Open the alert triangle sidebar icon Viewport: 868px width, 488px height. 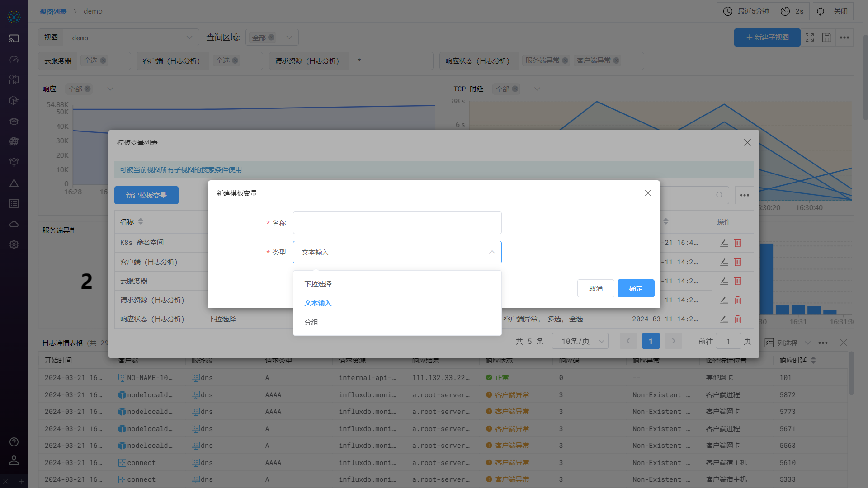14,183
